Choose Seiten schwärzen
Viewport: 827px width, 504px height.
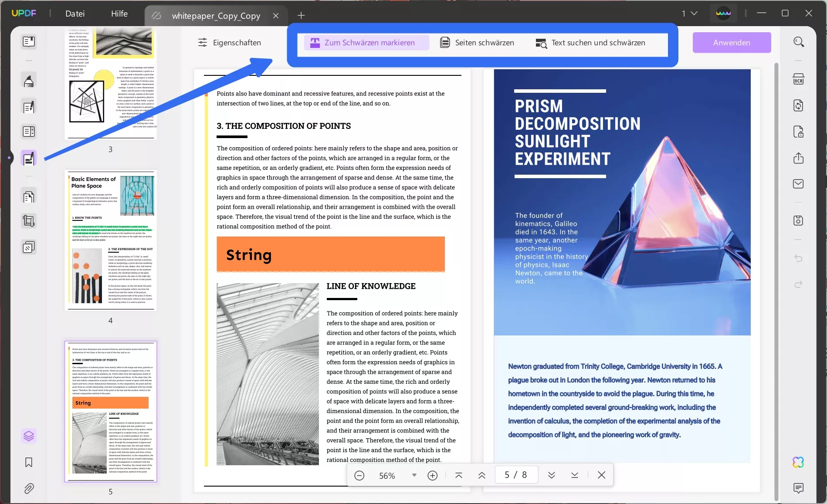coord(477,43)
